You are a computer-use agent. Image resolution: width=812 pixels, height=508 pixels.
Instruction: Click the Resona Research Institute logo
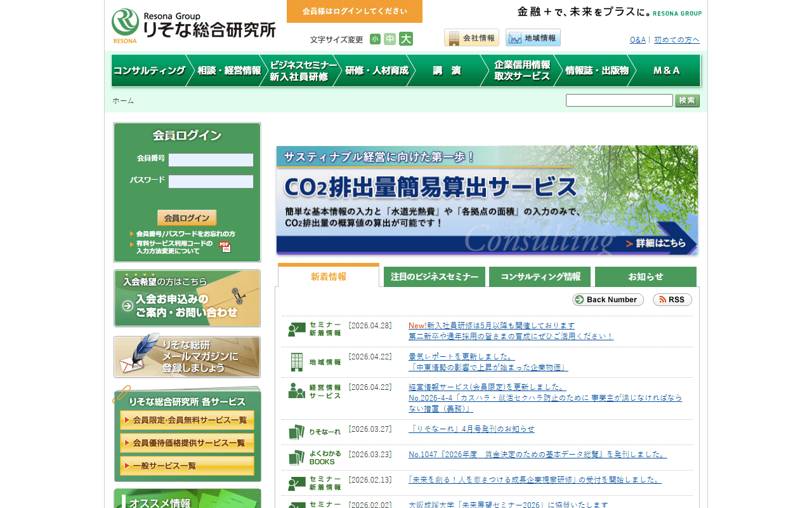coord(193,25)
